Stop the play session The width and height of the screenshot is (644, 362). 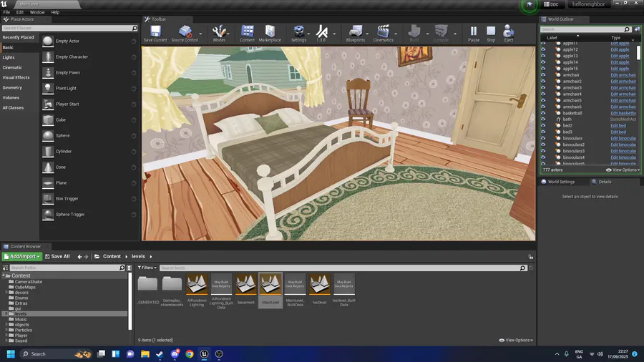(x=491, y=34)
